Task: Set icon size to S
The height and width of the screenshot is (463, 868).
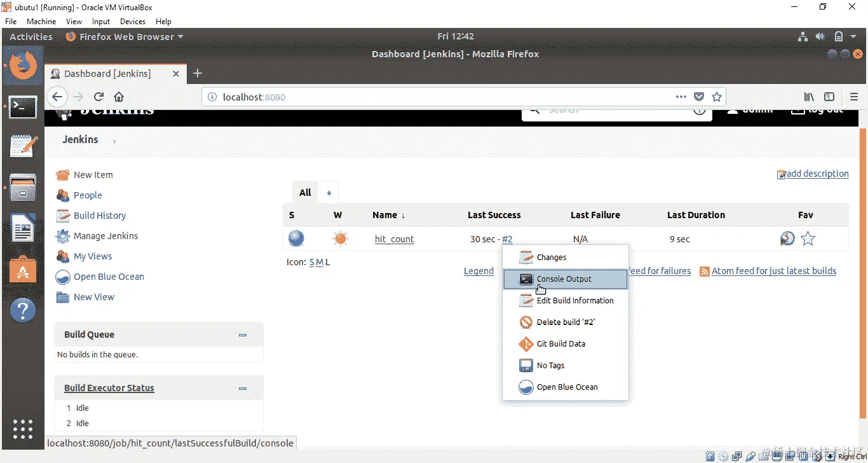Action: [312, 262]
